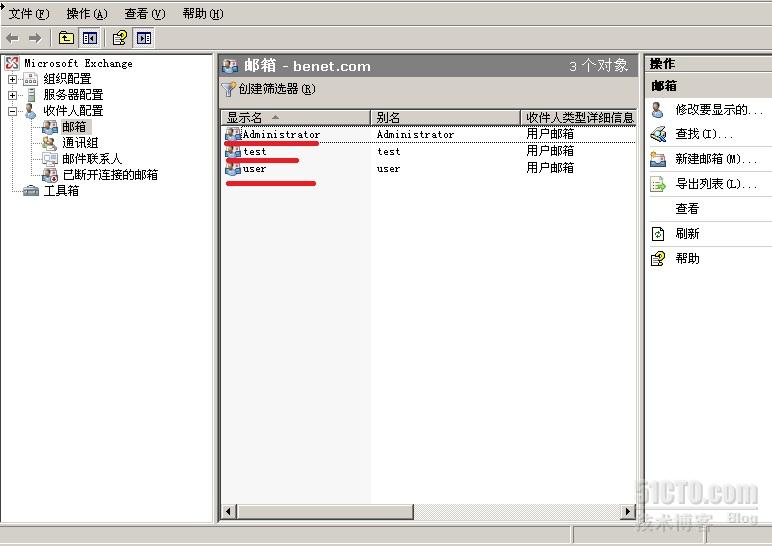
Task: Click the 创建筛选器 funnel icon
Action: coord(228,89)
